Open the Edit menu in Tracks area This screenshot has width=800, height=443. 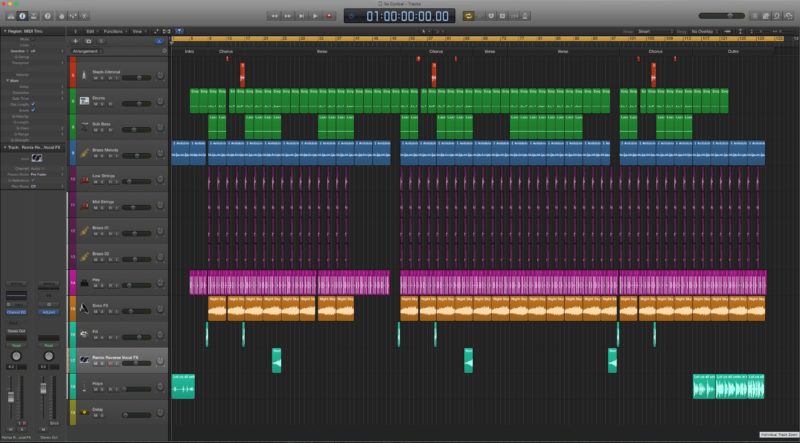pos(92,32)
